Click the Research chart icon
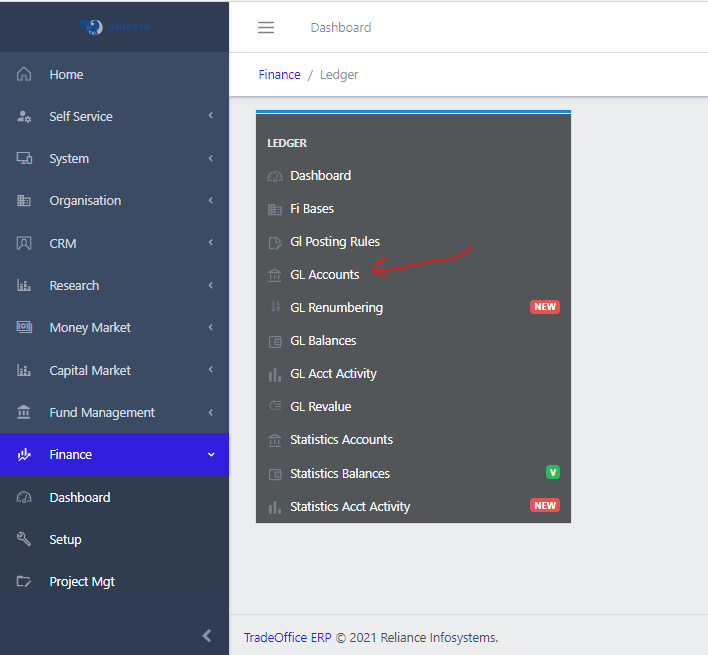708x655 pixels. click(x=24, y=285)
